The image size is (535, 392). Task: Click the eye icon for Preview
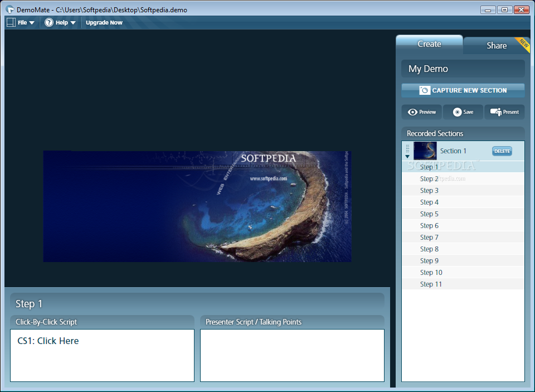[x=412, y=112]
